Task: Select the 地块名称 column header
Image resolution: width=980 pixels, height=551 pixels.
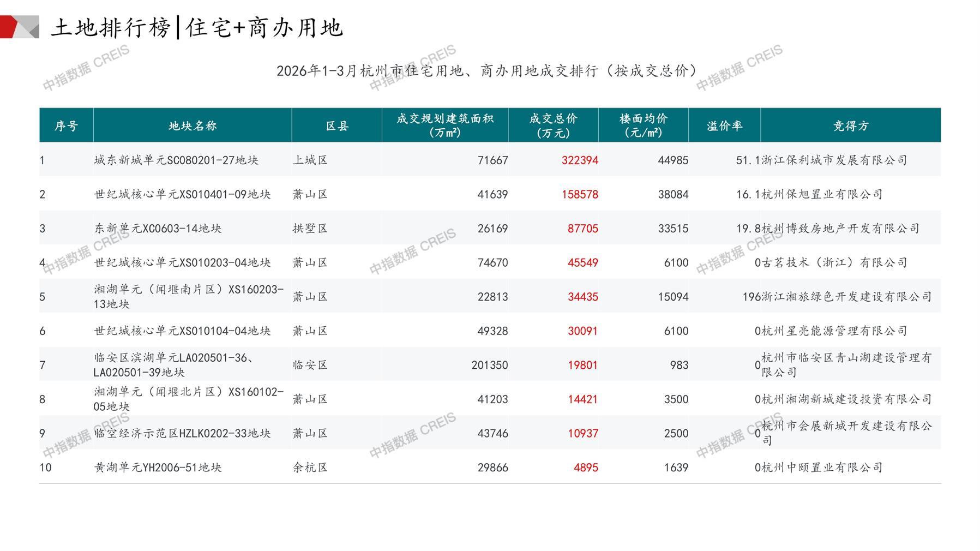Action: click(193, 126)
